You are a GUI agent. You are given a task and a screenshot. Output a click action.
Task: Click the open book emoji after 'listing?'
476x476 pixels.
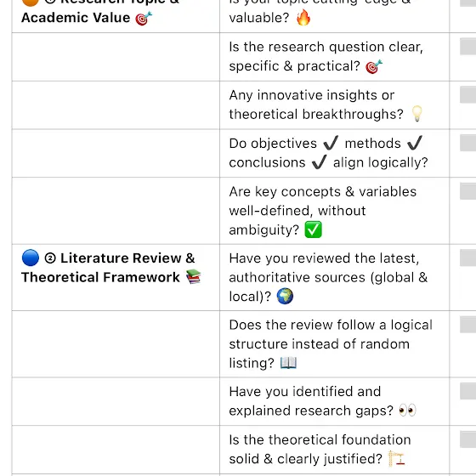pyautogui.click(x=288, y=363)
